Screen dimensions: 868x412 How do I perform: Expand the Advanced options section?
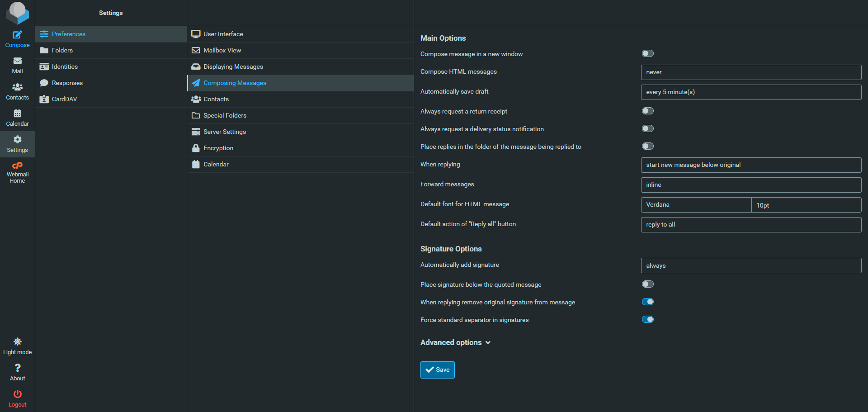[x=455, y=343]
